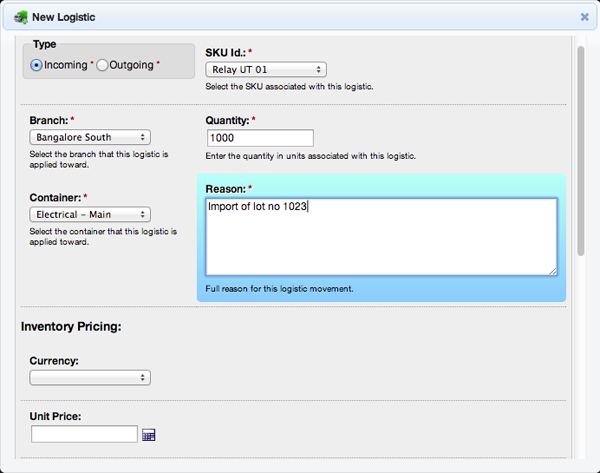The height and width of the screenshot is (473, 600).
Task: Click the Branch field label
Action: 48,120
